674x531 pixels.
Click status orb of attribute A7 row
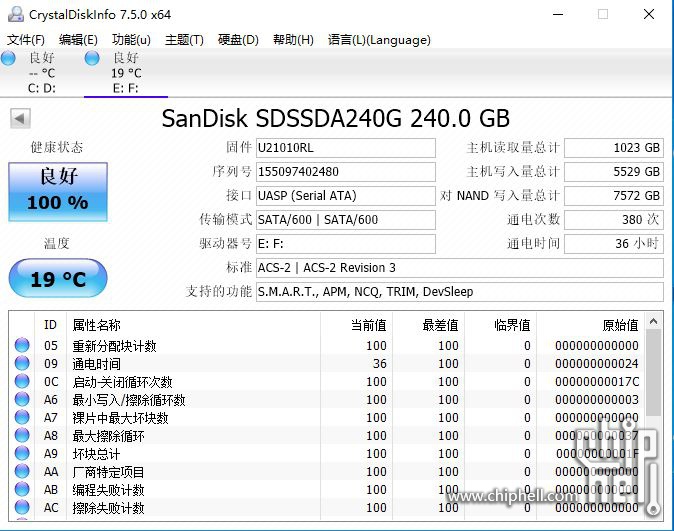pyautogui.click(x=22, y=417)
